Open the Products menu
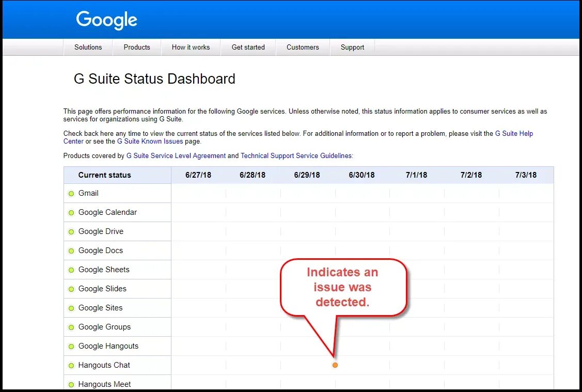Image resolution: width=582 pixels, height=392 pixels. (x=136, y=47)
